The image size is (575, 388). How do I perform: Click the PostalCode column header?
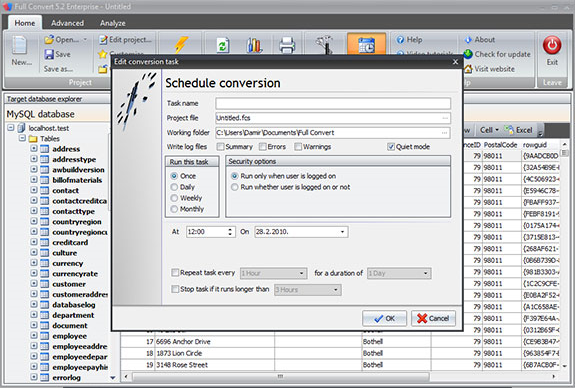(x=500, y=145)
